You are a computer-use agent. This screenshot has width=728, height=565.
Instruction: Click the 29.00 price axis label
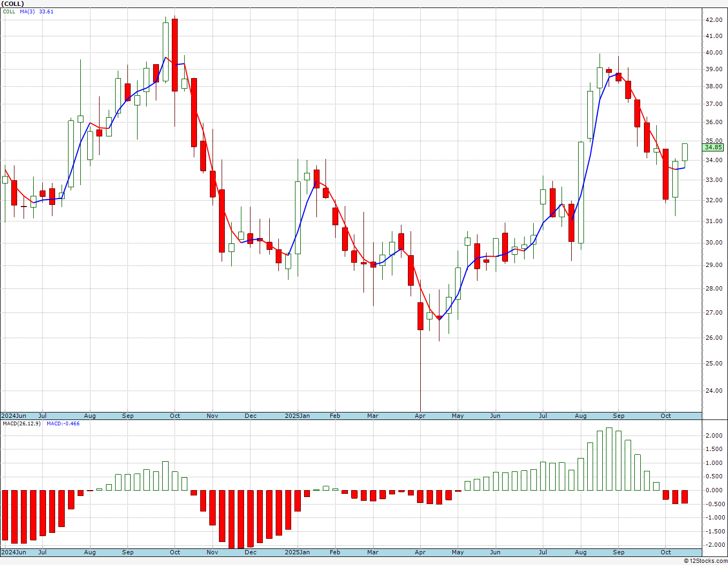click(714, 265)
